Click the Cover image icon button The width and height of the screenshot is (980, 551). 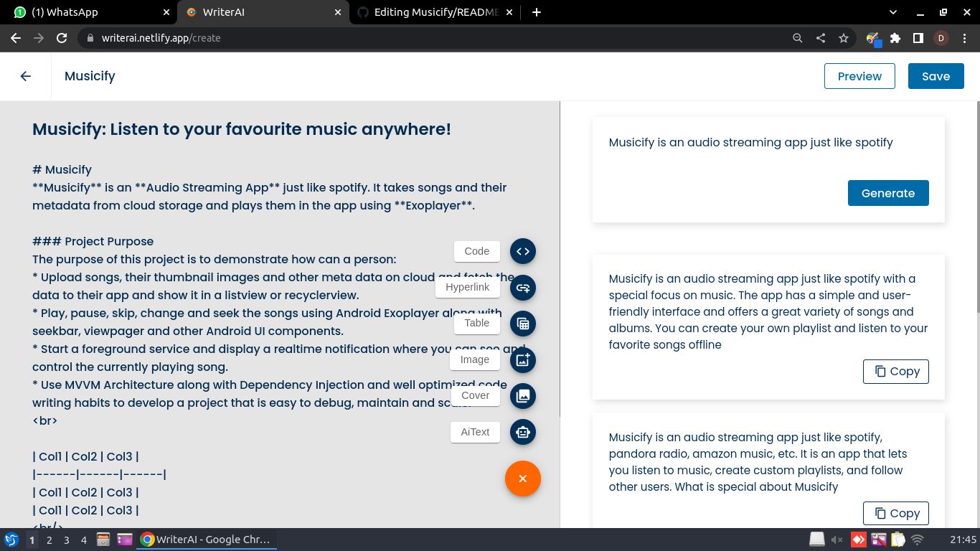point(523,395)
